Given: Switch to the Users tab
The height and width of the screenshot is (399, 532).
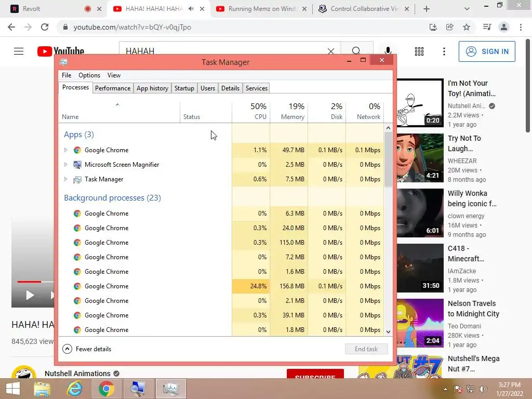Looking at the screenshot, I should coord(208,88).
